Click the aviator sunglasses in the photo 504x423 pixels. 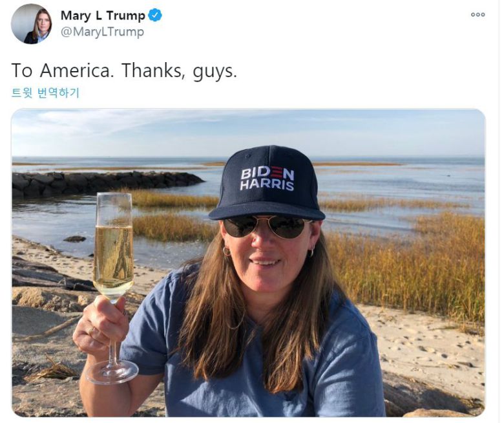266,227
